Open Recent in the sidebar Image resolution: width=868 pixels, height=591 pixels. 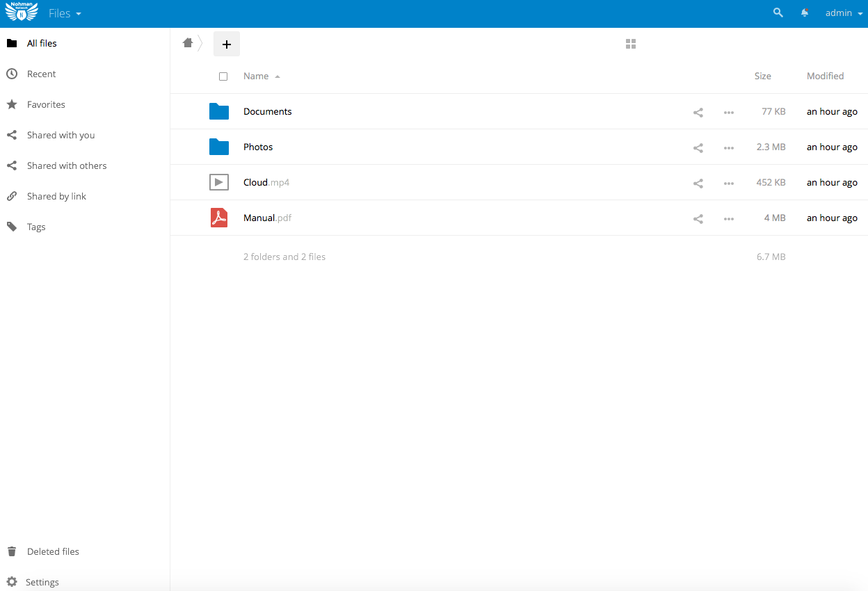point(41,74)
